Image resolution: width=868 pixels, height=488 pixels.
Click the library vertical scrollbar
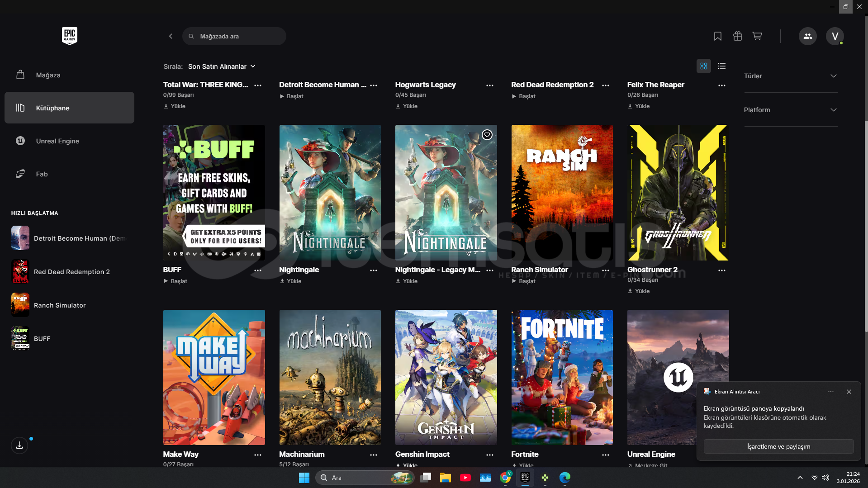tap(866, 226)
